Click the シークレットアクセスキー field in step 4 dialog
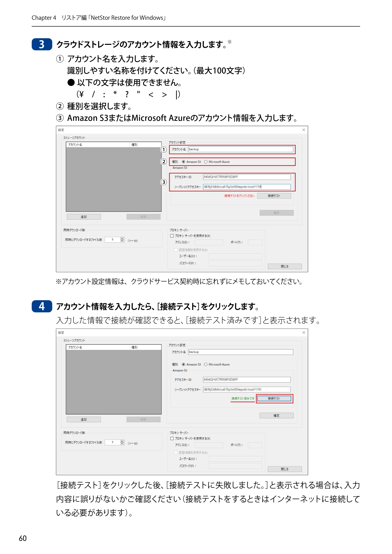The height and width of the screenshot is (554, 392). [x=247, y=390]
